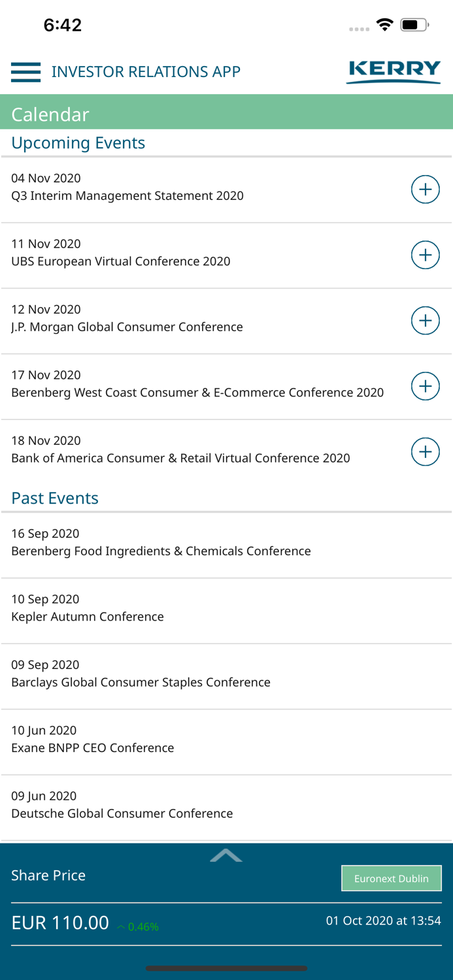Open the hamburger navigation menu

26,72
